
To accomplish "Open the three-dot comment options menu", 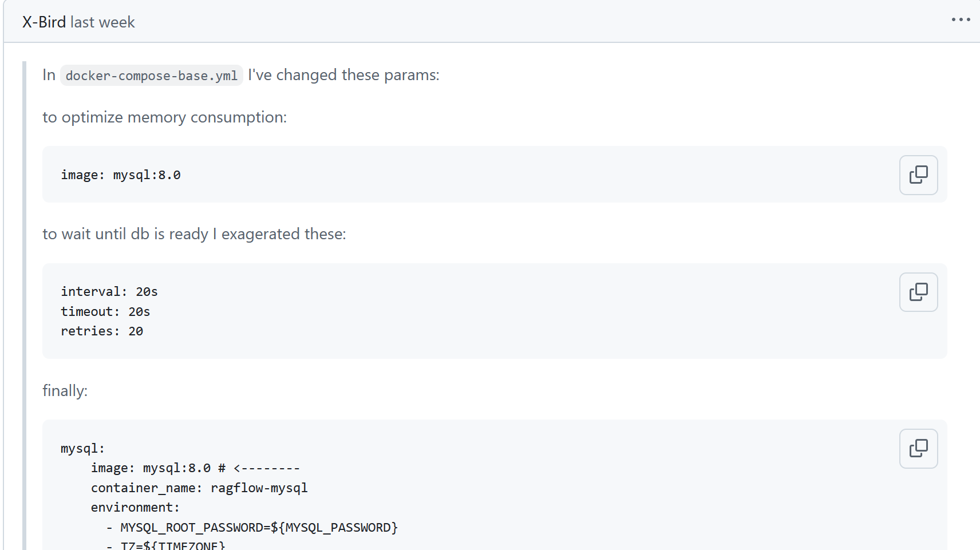I will click(x=961, y=20).
